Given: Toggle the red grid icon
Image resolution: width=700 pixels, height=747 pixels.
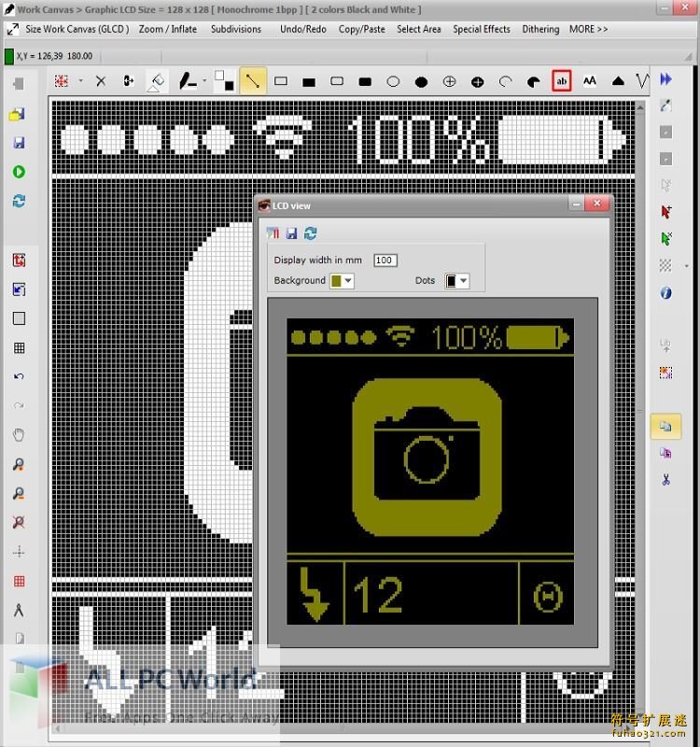Looking at the screenshot, I should click(19, 581).
